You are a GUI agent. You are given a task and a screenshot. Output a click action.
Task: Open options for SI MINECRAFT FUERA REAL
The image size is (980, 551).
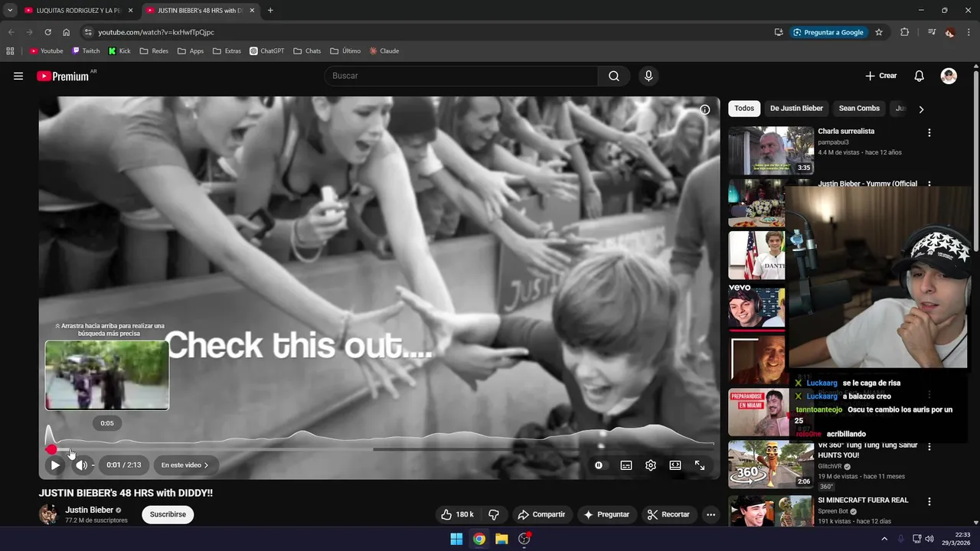[x=929, y=502]
